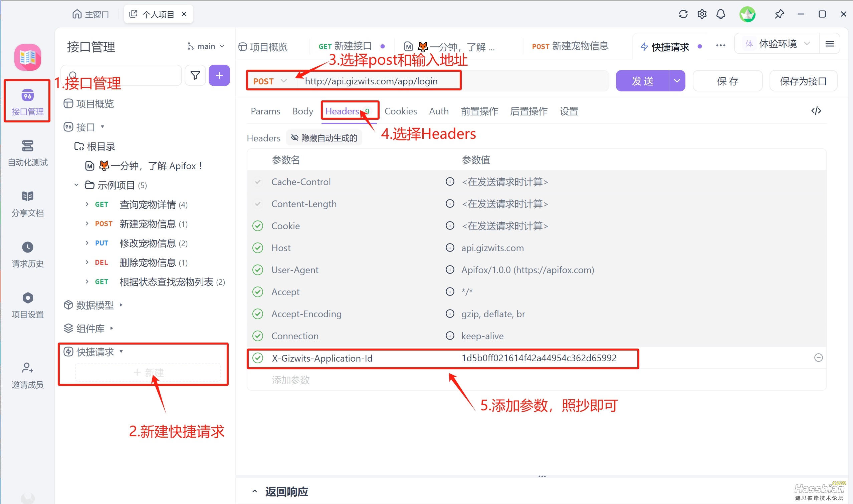Toggle the Accept header checkbox

click(258, 292)
